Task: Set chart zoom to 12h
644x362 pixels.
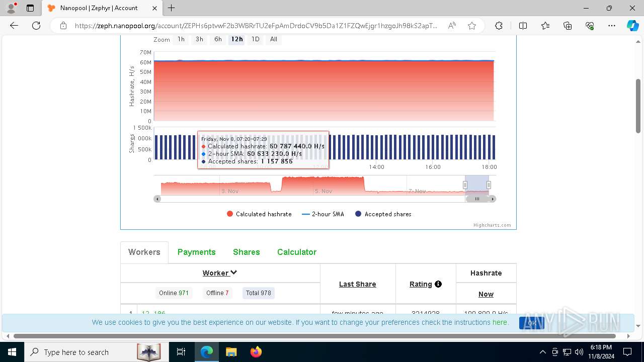Action: pos(237,39)
